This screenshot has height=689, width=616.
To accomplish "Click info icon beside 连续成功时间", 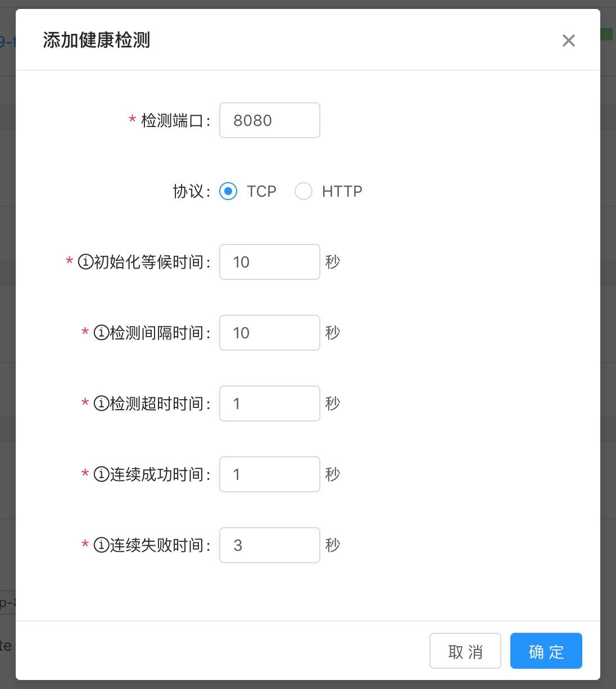I will click(101, 474).
